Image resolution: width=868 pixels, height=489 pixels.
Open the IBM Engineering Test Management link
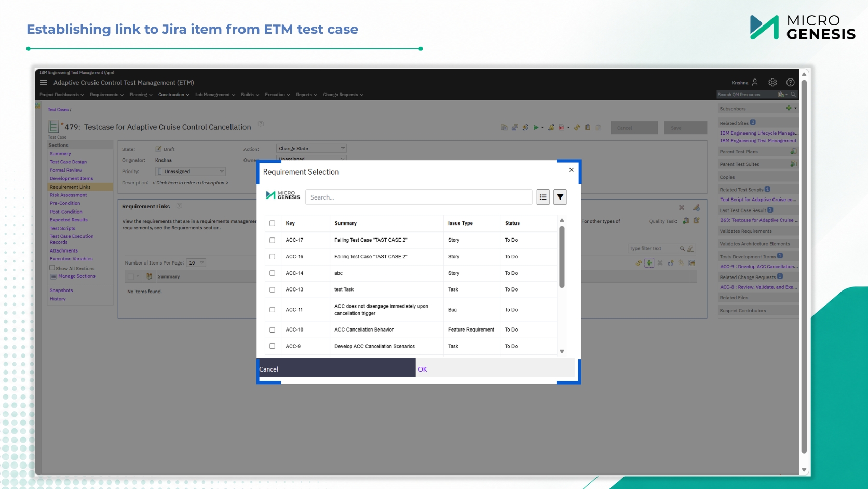pos(758,141)
